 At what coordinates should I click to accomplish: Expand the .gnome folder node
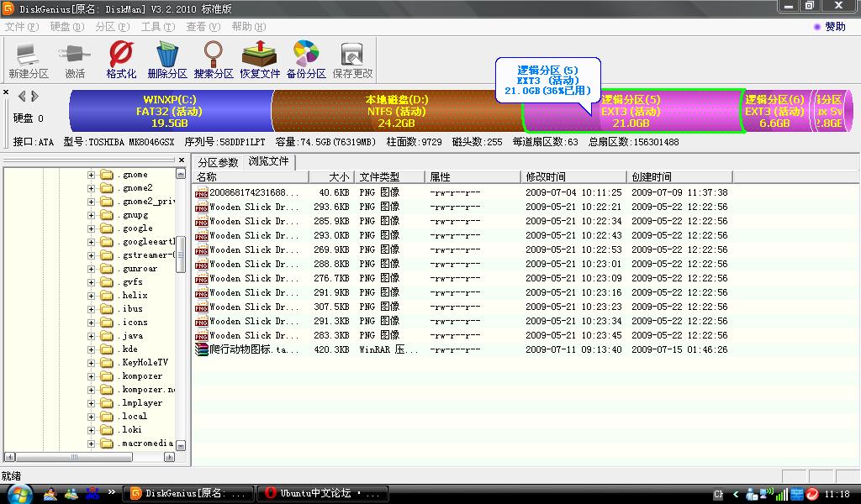pos(91,175)
